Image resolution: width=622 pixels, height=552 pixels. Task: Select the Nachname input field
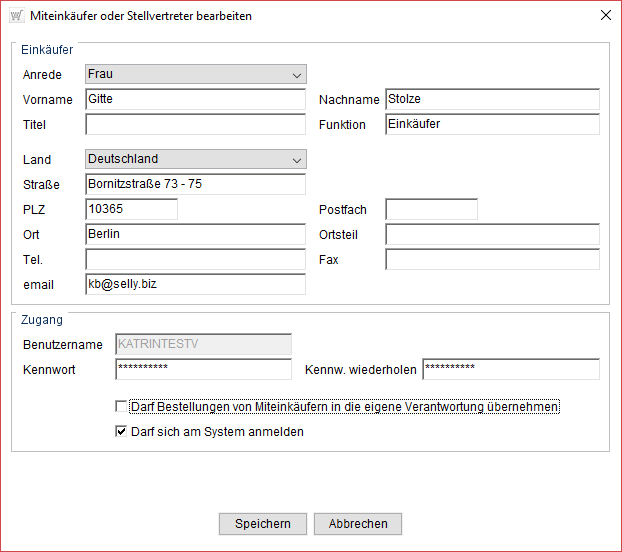[x=491, y=99]
